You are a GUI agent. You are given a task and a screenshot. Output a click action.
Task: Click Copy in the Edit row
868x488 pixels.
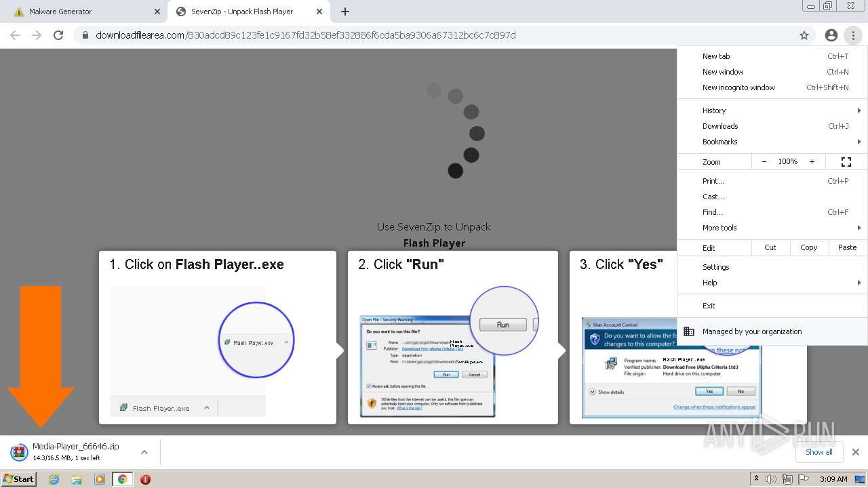(809, 247)
